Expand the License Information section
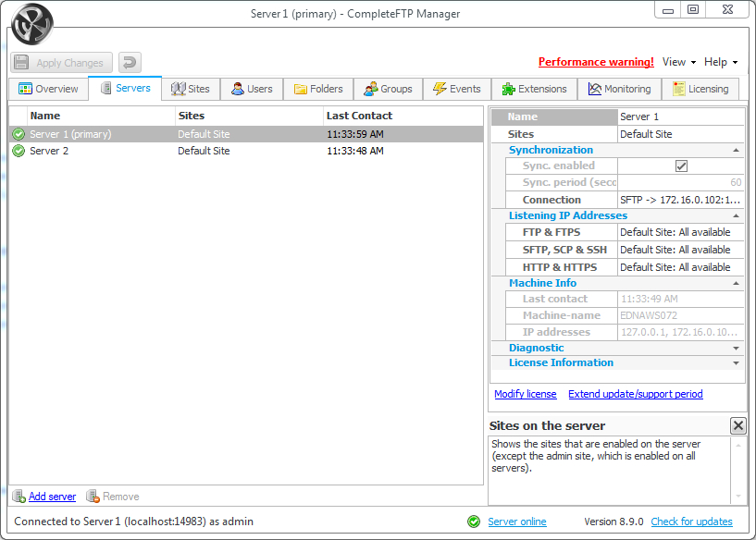 coord(736,363)
